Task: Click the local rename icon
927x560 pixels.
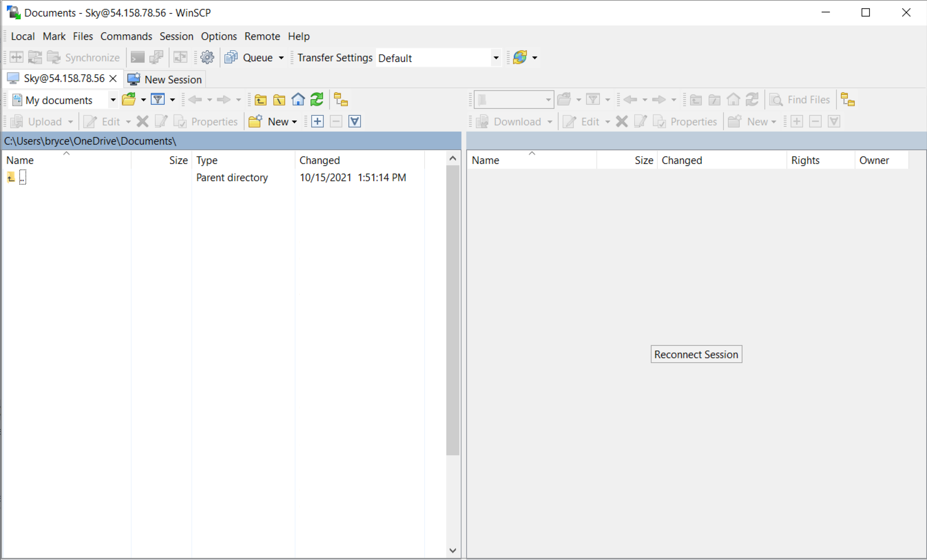Action: [x=162, y=122]
